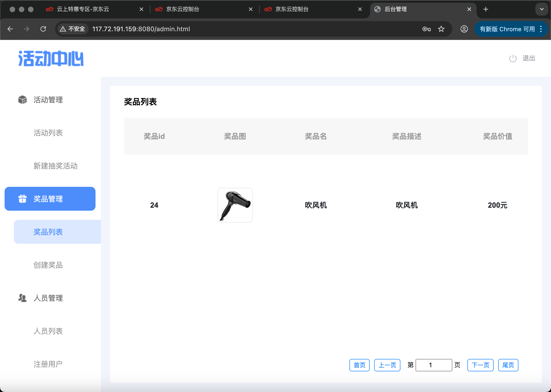Screen dimensions: 551x392
Task: Reload the page with refresh icon
Action: pos(43,29)
